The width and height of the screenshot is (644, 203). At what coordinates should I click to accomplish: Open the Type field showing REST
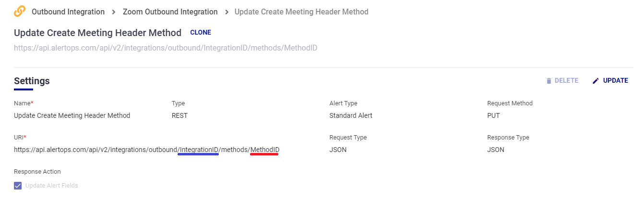point(179,115)
